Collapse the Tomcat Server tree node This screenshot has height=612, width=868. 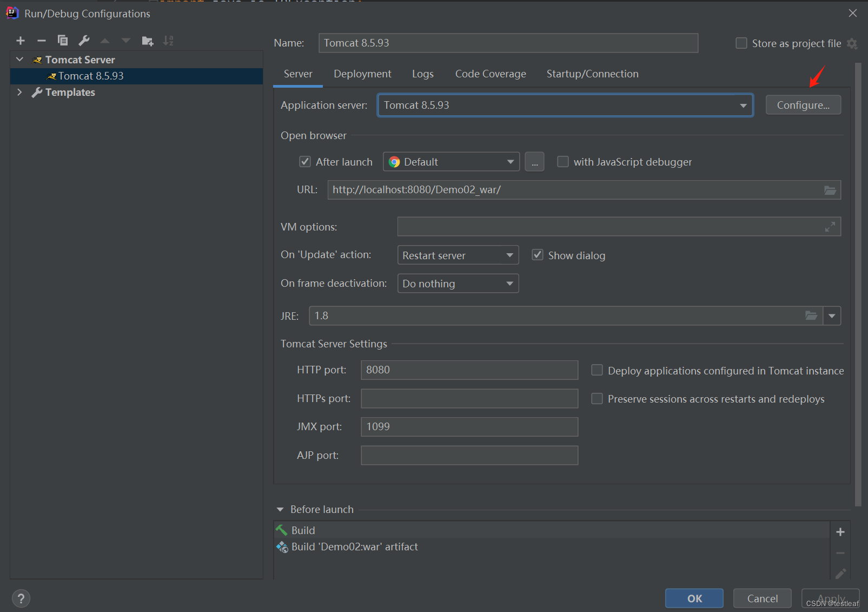tap(20, 60)
